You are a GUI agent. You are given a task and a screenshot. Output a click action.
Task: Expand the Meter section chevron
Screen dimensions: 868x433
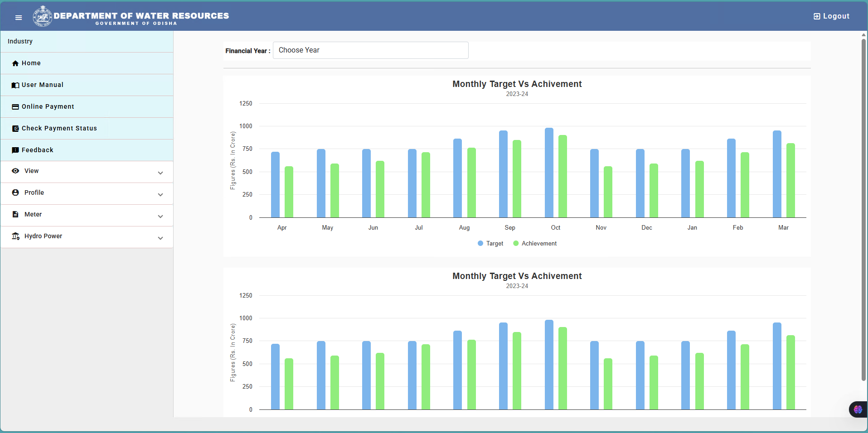160,216
